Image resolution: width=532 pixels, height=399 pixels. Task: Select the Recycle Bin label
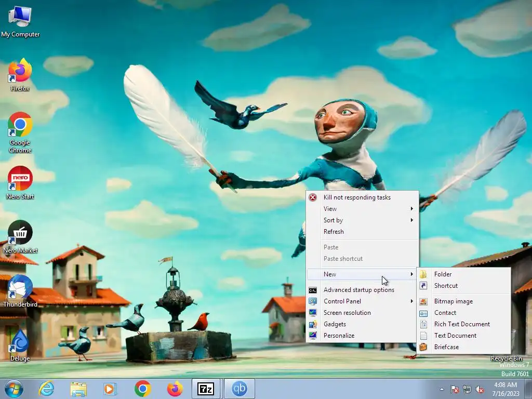click(x=506, y=358)
